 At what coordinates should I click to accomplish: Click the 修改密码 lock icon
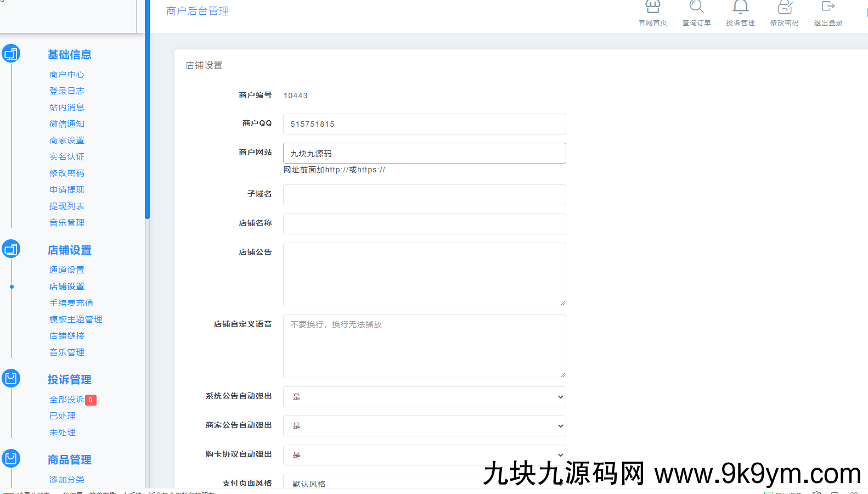784,8
